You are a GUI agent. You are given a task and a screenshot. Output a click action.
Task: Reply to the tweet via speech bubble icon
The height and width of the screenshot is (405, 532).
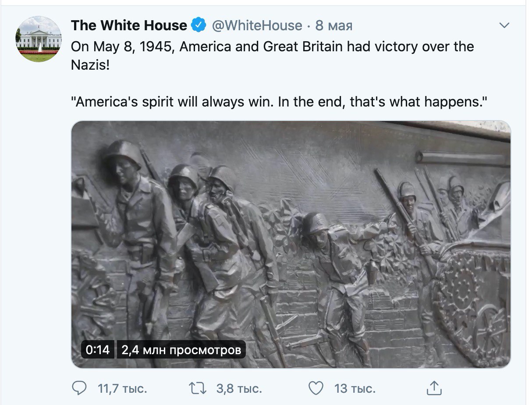pyautogui.click(x=79, y=388)
